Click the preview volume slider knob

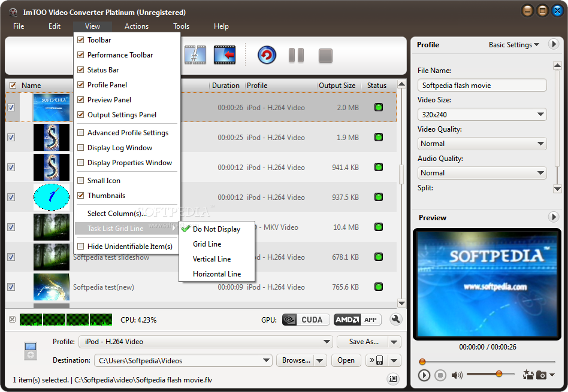[499, 373]
